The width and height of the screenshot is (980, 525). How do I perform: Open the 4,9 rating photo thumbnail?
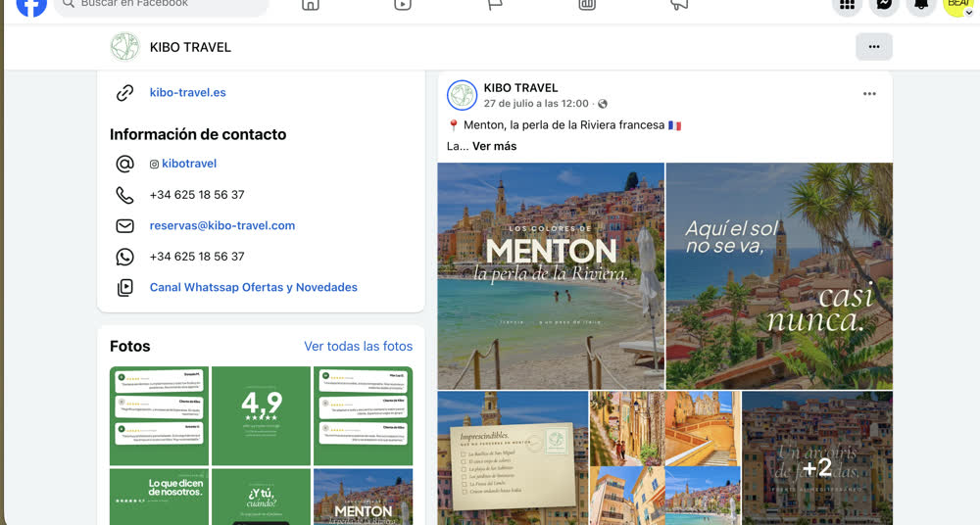[x=262, y=415]
